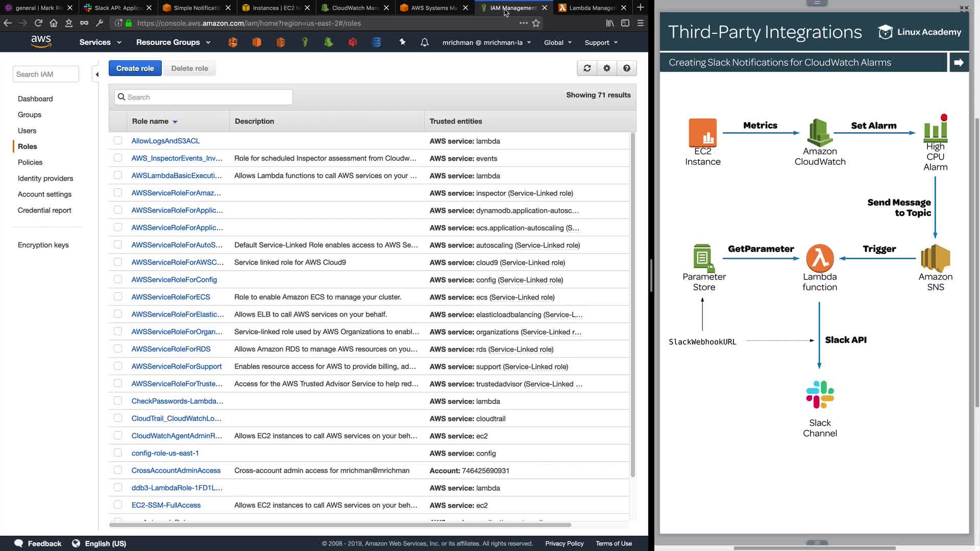Click the help question mark icon
This screenshot has height=551, width=980.
(627, 68)
